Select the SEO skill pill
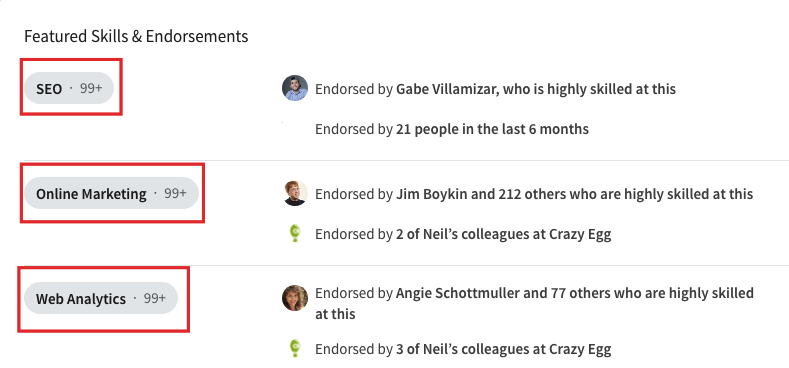 pos(69,88)
